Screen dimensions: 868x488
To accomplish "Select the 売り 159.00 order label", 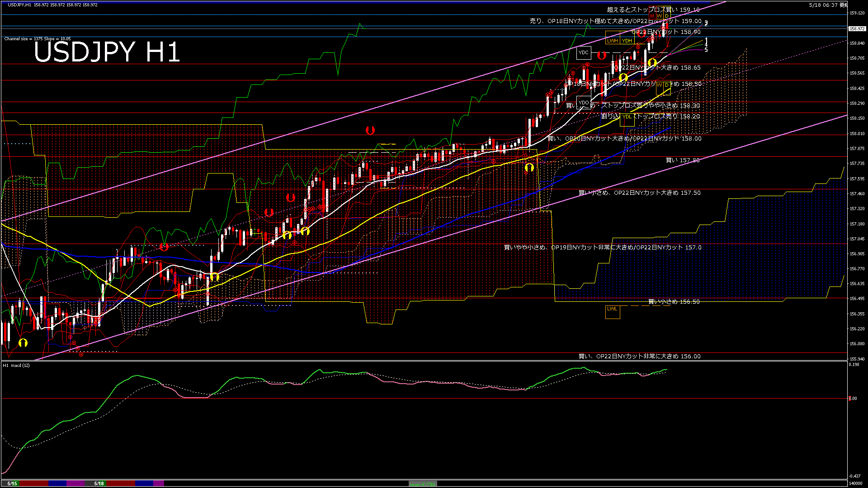I will [615, 21].
